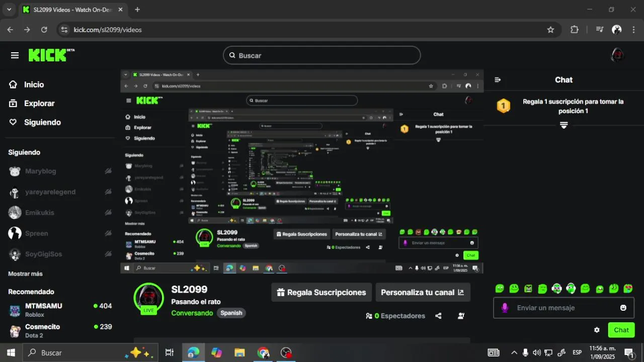This screenshot has width=644, height=362.
Task: Open the emoji picker in chat input
Action: (623, 308)
